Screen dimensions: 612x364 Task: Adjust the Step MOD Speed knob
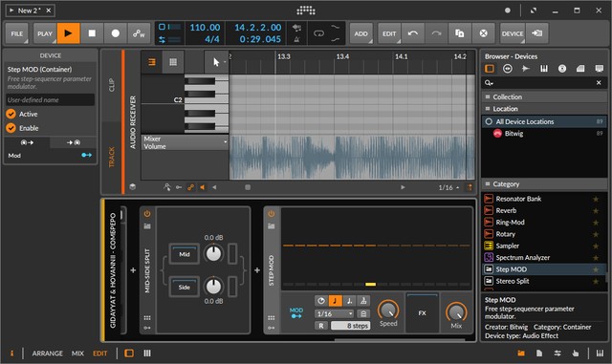pos(388,310)
